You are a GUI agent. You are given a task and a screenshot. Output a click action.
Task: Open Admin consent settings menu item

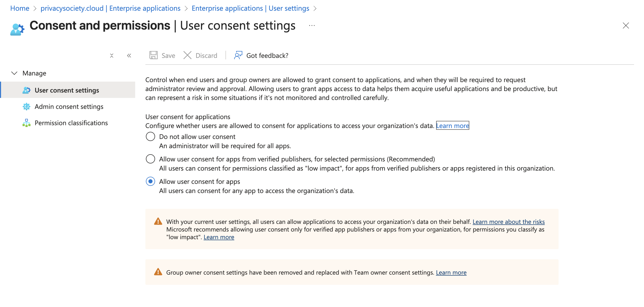click(x=69, y=107)
